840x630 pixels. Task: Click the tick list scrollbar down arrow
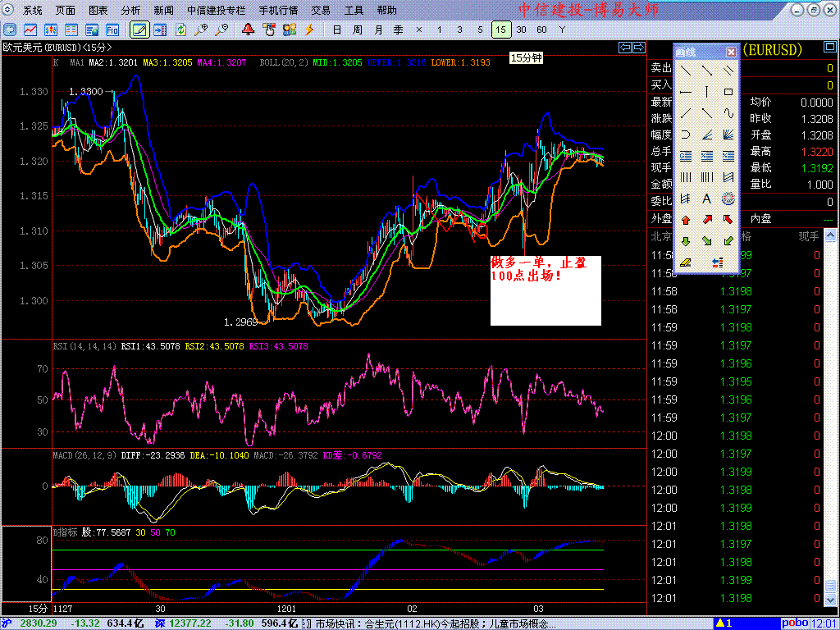click(830, 600)
